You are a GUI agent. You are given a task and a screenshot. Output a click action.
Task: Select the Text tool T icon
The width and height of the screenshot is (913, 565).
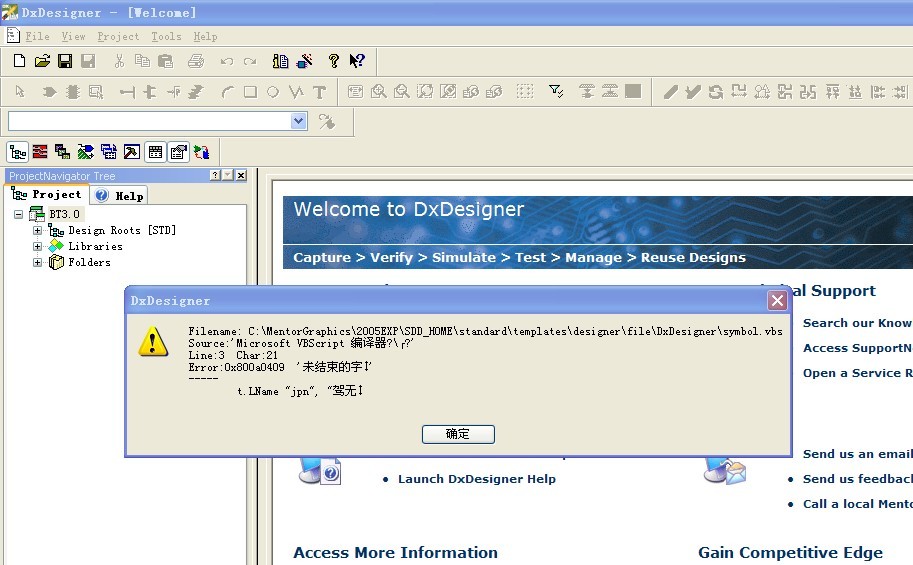tap(319, 92)
